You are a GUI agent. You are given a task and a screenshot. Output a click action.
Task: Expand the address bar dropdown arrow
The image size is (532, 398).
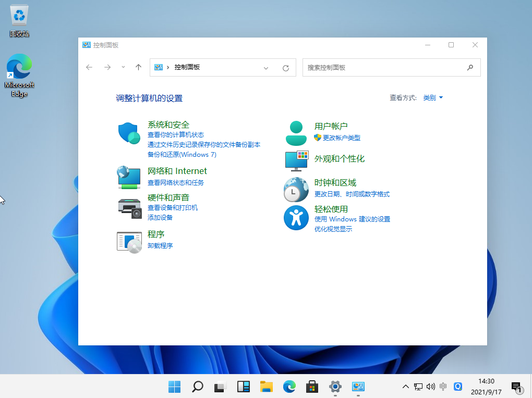coord(266,68)
